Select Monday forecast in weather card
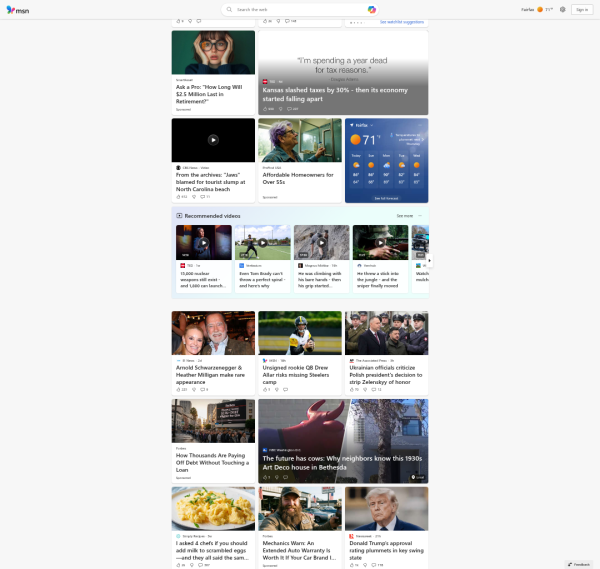 (x=386, y=168)
